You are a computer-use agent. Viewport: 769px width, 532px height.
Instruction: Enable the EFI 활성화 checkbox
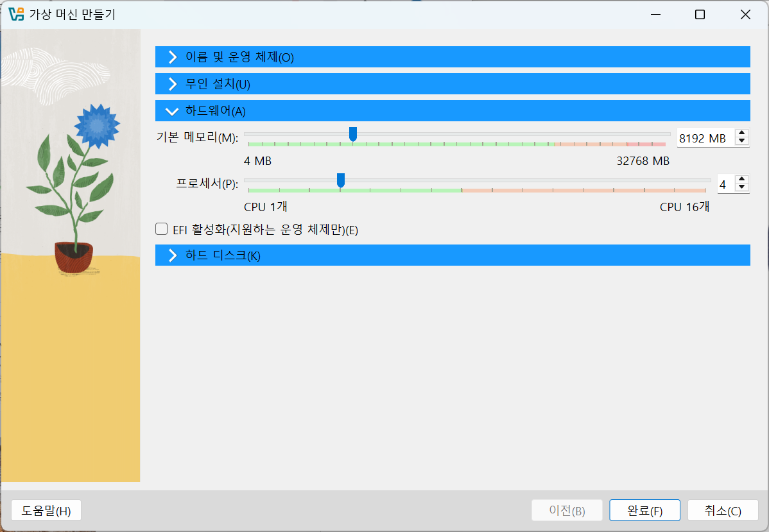[161, 229]
